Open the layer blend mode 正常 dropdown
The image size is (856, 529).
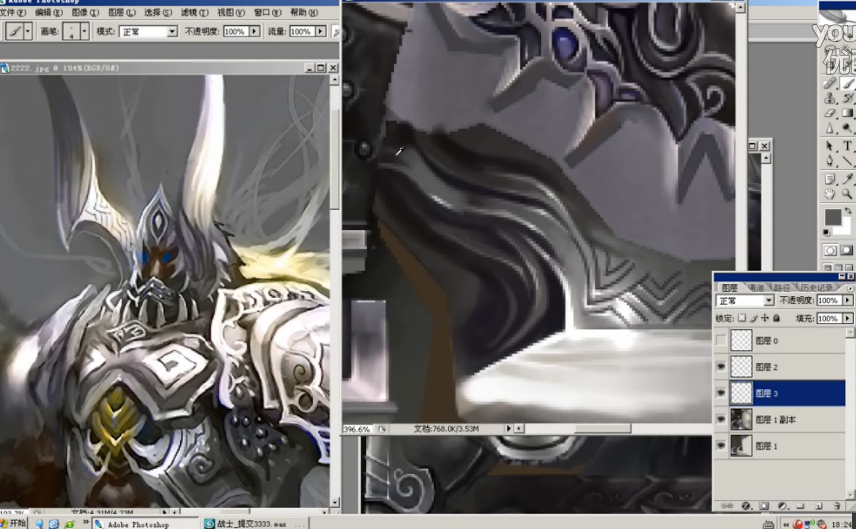click(769, 300)
